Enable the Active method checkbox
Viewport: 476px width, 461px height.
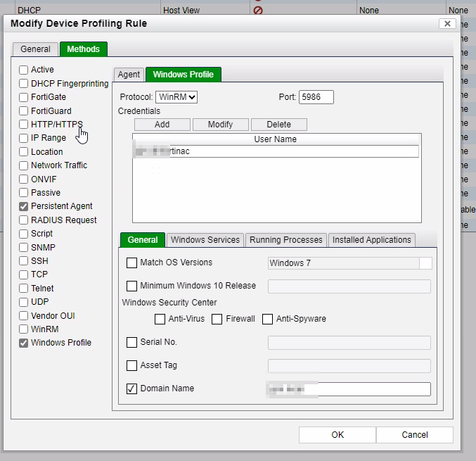coord(24,70)
